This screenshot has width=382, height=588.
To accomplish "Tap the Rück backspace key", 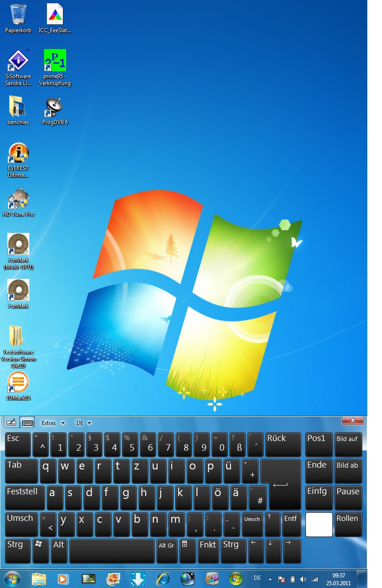I will click(x=283, y=444).
